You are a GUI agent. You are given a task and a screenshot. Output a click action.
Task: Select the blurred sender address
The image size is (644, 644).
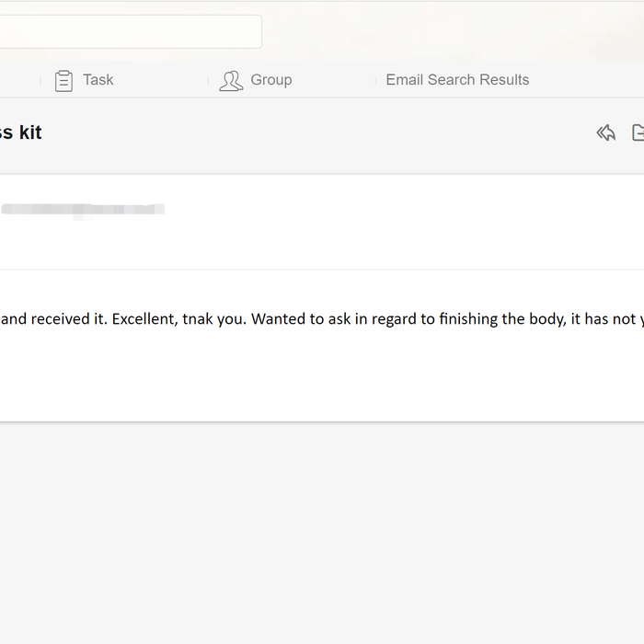pos(83,210)
